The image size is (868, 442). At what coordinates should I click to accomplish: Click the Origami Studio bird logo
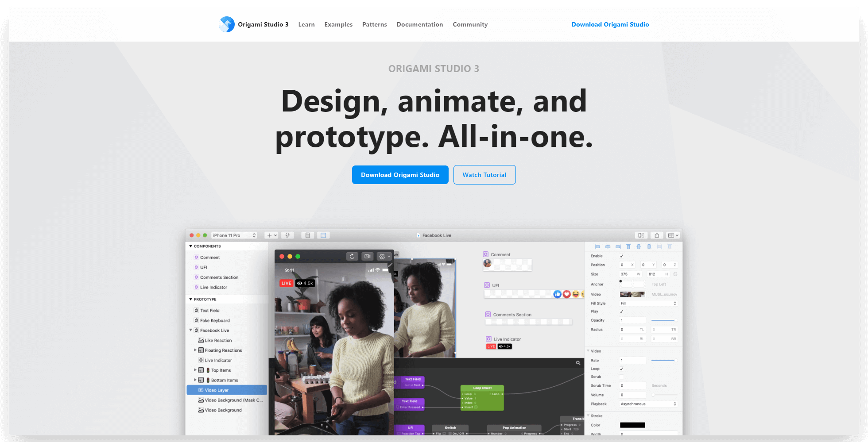pos(227,24)
